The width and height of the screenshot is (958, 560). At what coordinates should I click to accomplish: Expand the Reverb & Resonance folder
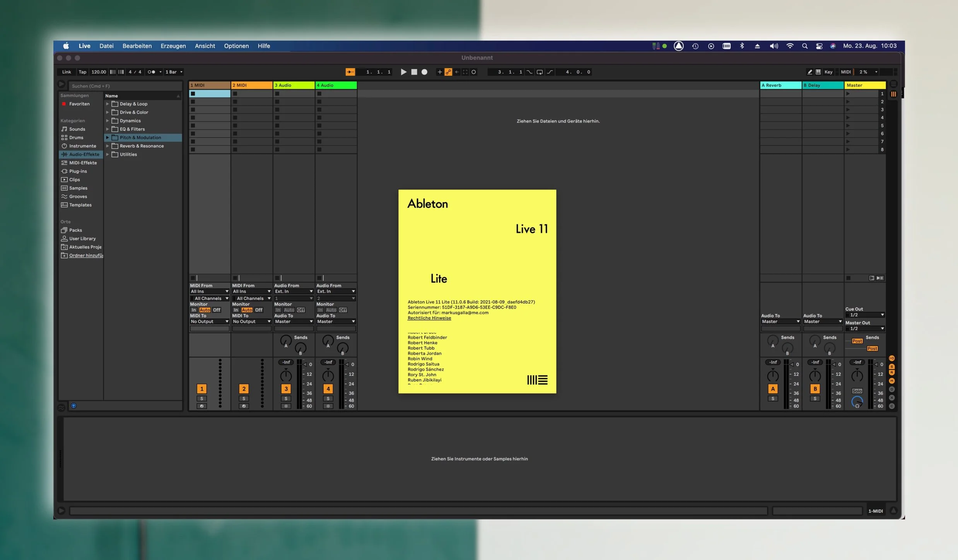point(108,146)
